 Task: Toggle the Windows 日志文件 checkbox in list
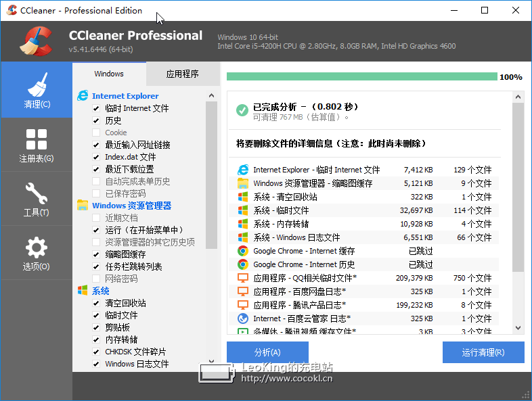pyautogui.click(x=96, y=364)
